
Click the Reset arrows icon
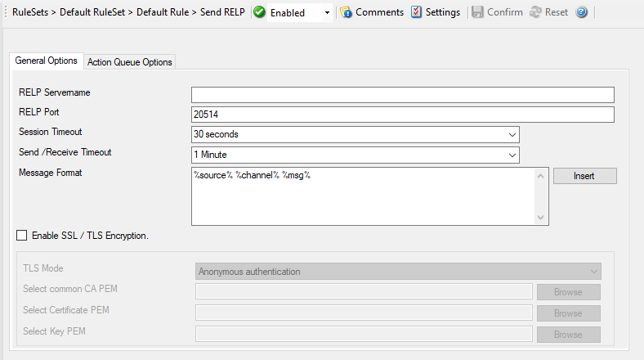click(535, 12)
